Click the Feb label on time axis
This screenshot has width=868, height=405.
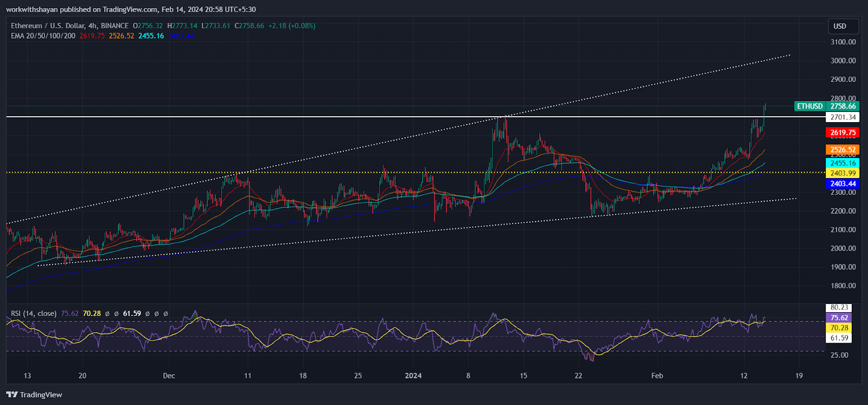pyautogui.click(x=657, y=376)
